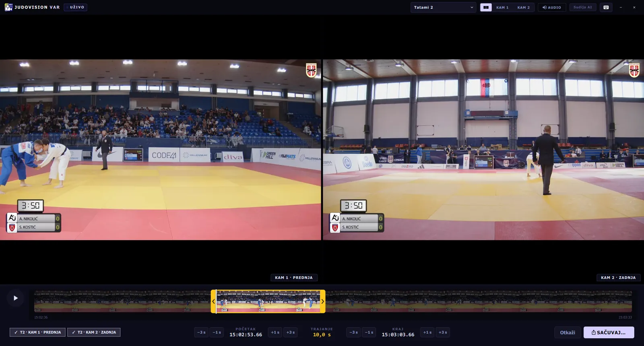Click the timeline filmstrip after the selection
This screenshot has height=346, width=644.
(x=479, y=301)
